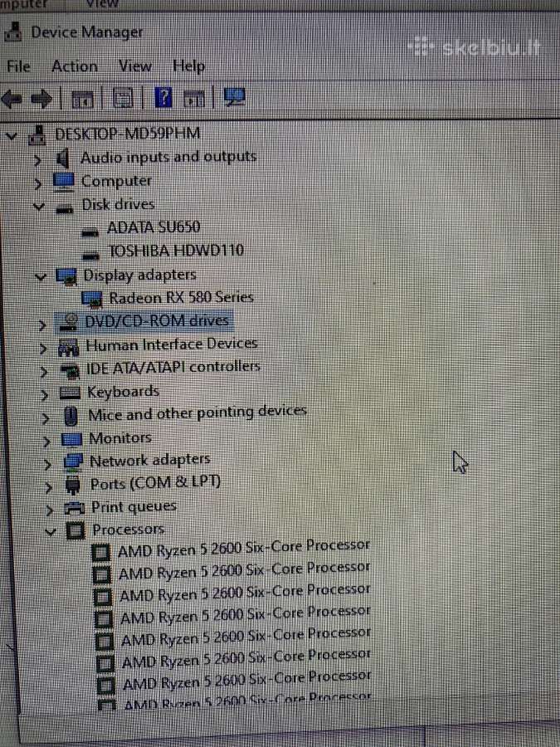The height and width of the screenshot is (747, 560).
Task: Expand Mice and other pointing devices
Action: pos(46,418)
